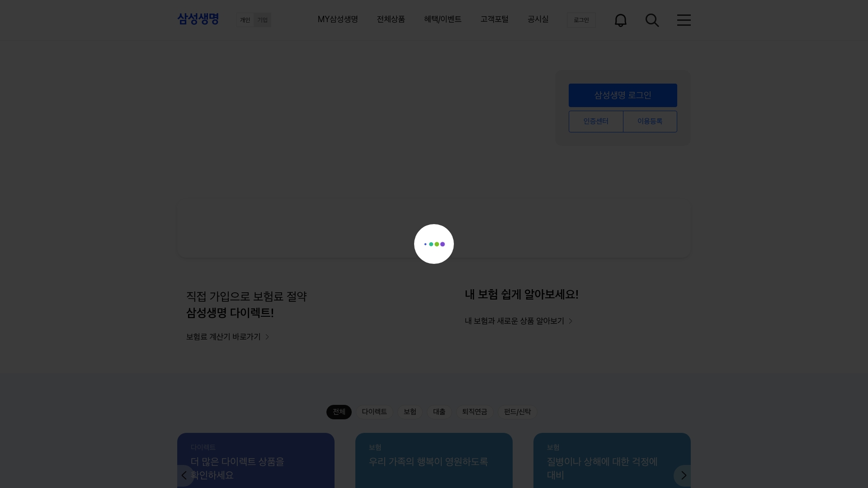Click the right carousel arrow
Viewport: 868px width, 488px height.
coord(684,475)
